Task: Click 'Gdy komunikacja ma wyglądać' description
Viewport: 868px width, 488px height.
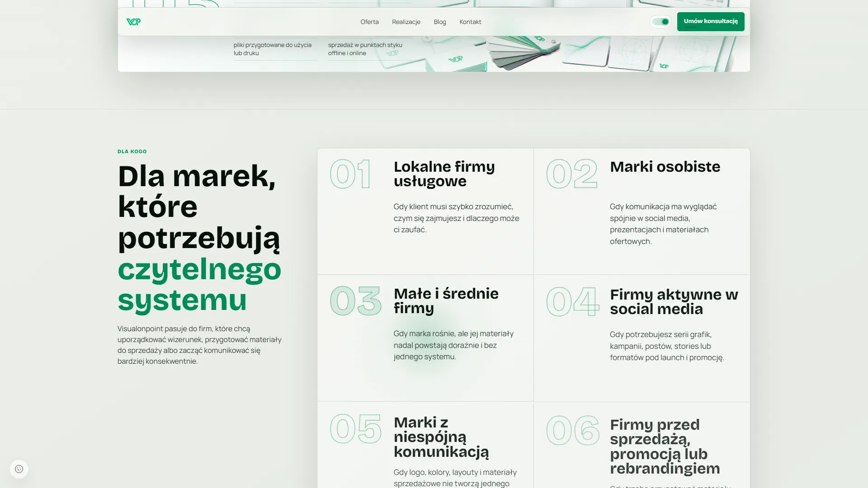Action: (x=663, y=224)
